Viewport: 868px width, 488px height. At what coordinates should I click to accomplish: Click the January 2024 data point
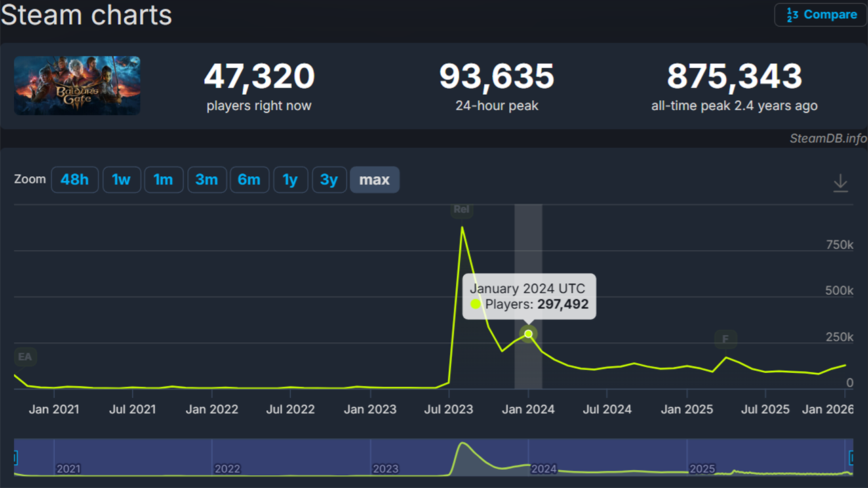tap(528, 333)
